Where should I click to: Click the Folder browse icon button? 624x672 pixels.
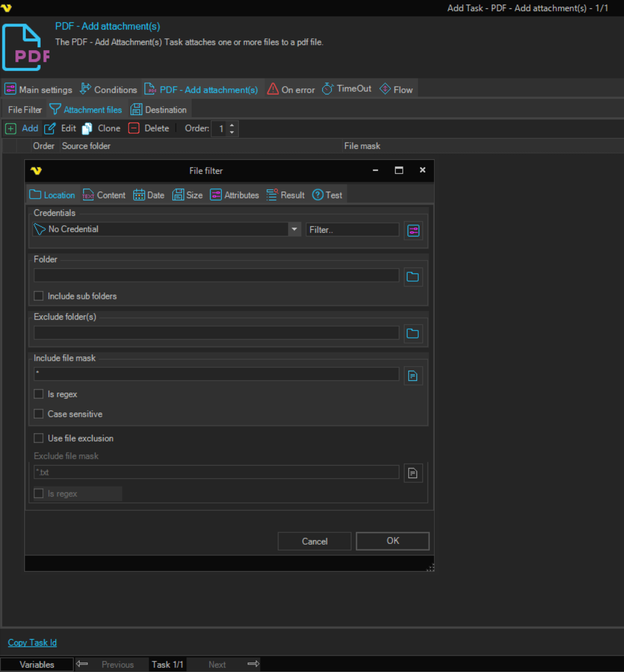(413, 276)
